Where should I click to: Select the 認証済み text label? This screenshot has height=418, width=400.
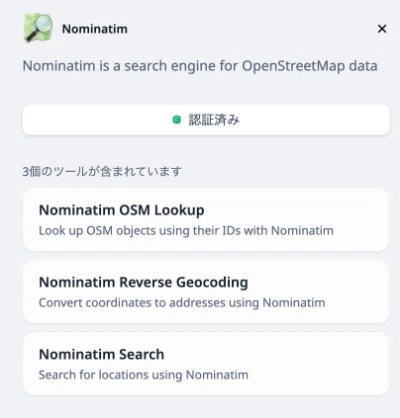pyautogui.click(x=214, y=120)
